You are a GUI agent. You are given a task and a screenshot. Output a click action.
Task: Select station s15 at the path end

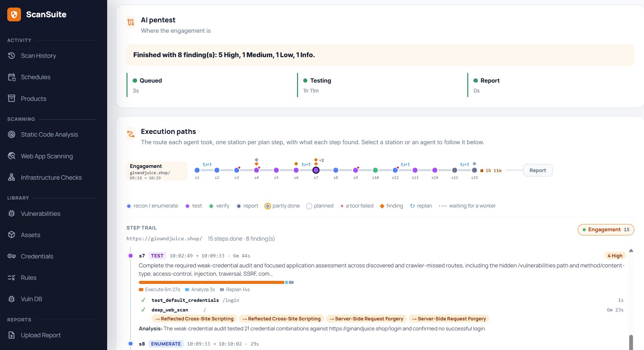474,170
